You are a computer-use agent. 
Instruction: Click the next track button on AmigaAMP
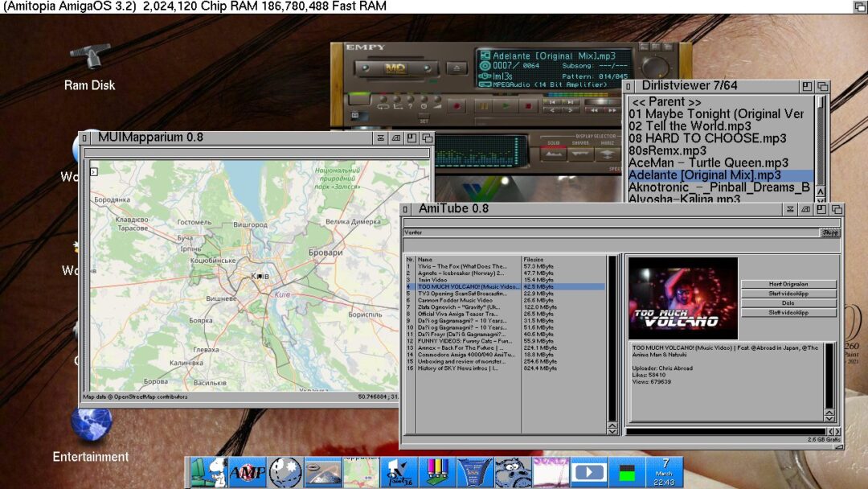pos(571,101)
